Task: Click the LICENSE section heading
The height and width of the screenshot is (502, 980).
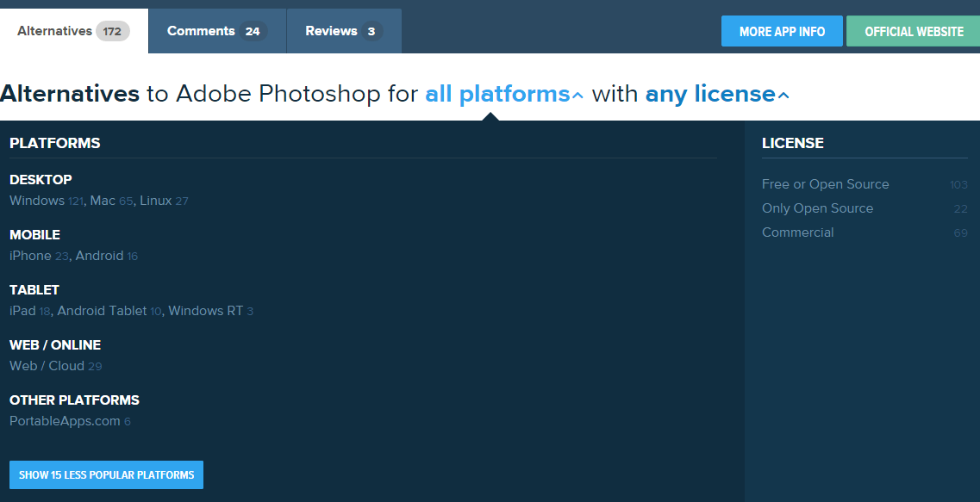Action: click(792, 143)
